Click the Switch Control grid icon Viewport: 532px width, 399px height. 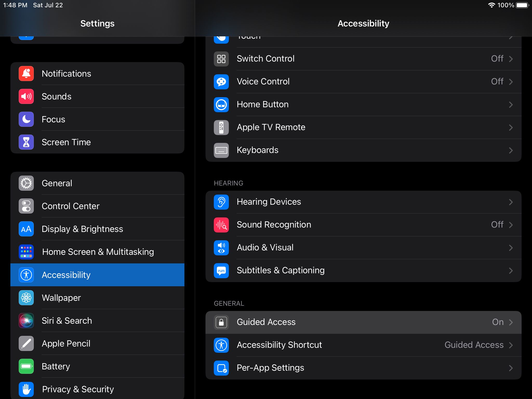point(221,59)
